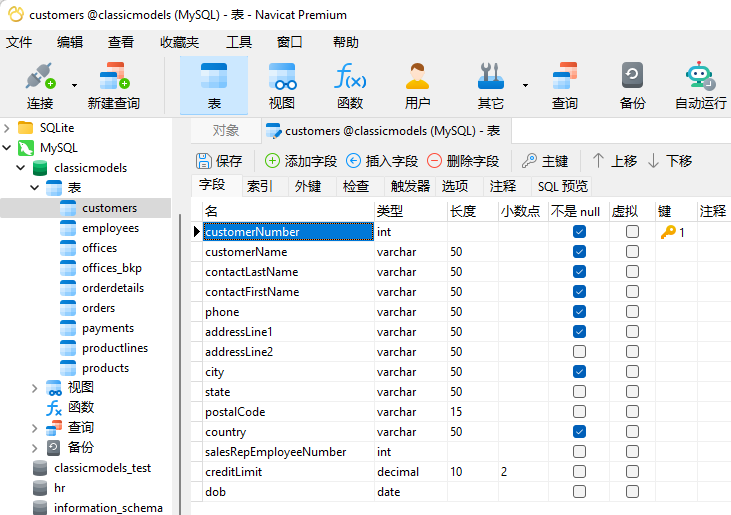Click Delete Field (删除字段) minus icon
Viewport: 731px width, 515px height.
(434, 161)
